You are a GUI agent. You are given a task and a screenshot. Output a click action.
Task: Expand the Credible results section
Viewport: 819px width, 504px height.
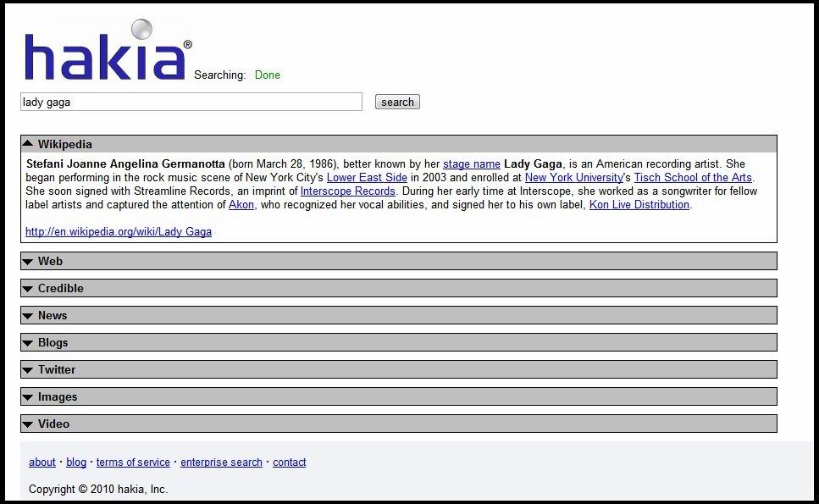(x=399, y=288)
